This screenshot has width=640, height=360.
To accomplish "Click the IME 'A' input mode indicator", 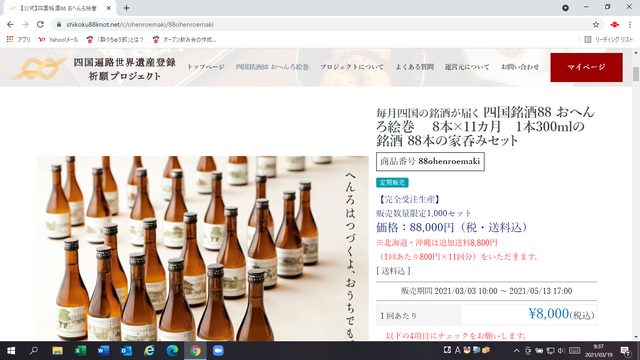I will 458,350.
